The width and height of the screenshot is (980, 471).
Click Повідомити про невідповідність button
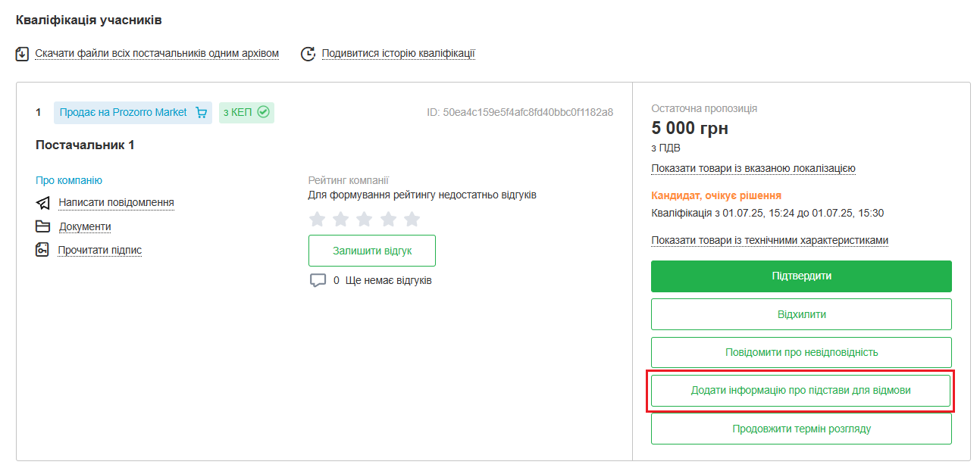coord(801,352)
